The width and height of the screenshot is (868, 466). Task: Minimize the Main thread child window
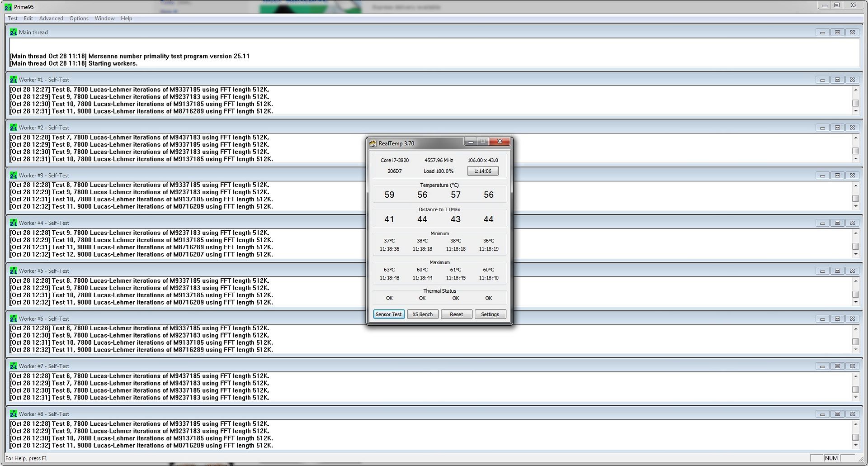pos(822,33)
